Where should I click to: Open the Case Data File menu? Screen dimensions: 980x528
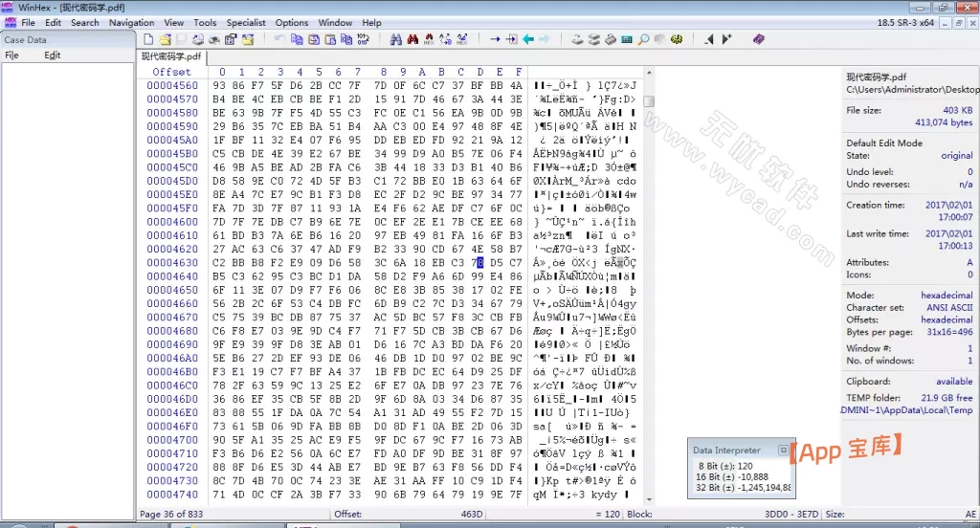(x=11, y=55)
